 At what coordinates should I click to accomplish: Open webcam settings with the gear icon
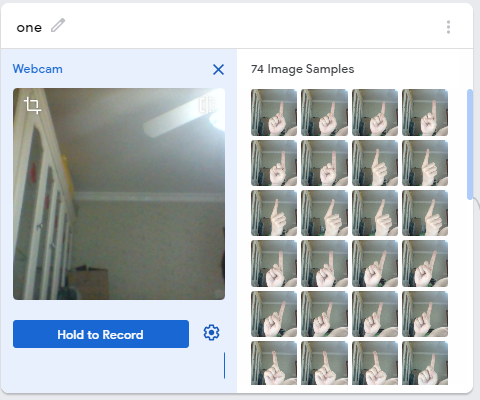211,333
